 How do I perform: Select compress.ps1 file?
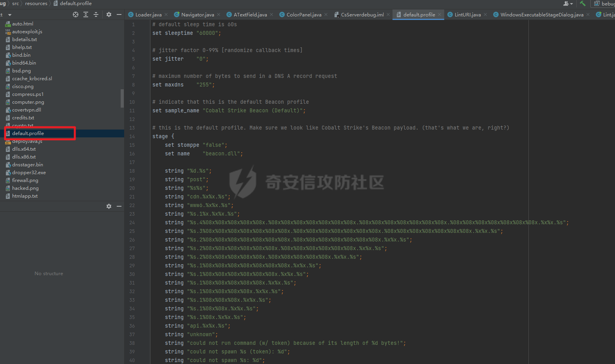[x=28, y=94]
